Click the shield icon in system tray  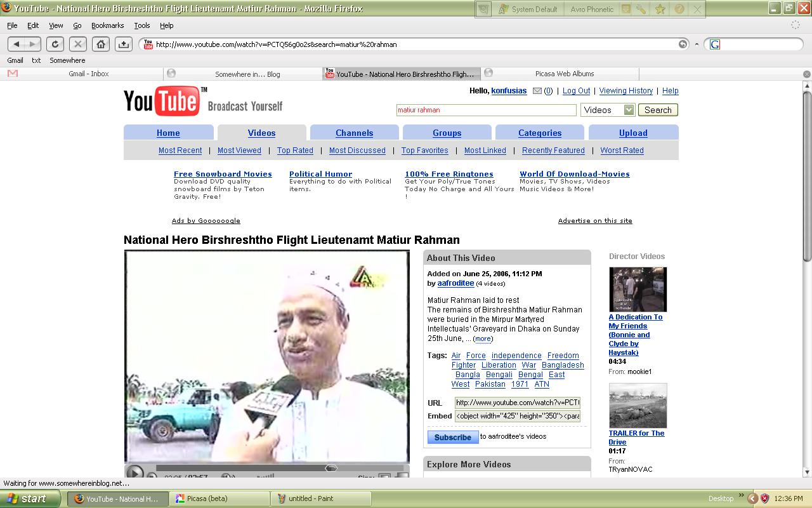(764, 498)
